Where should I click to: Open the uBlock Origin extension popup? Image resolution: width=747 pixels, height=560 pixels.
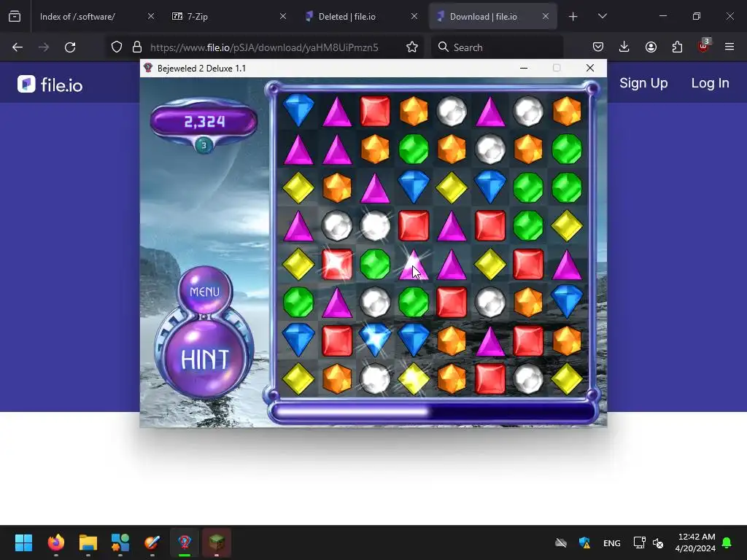click(704, 46)
